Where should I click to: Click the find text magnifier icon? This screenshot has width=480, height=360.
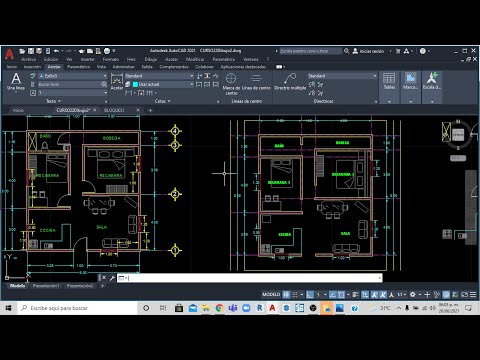pyautogui.click(x=104, y=84)
